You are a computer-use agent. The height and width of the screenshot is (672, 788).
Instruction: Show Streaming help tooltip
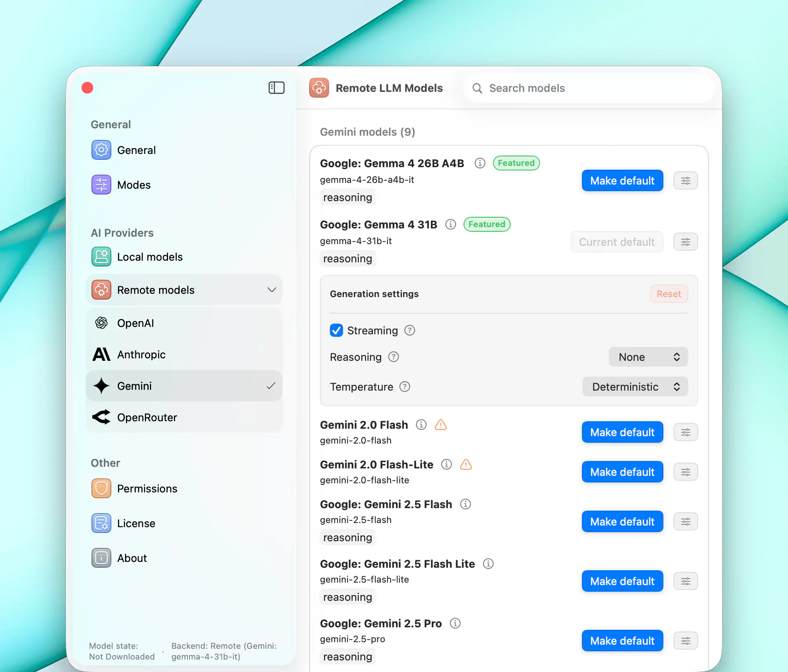410,330
